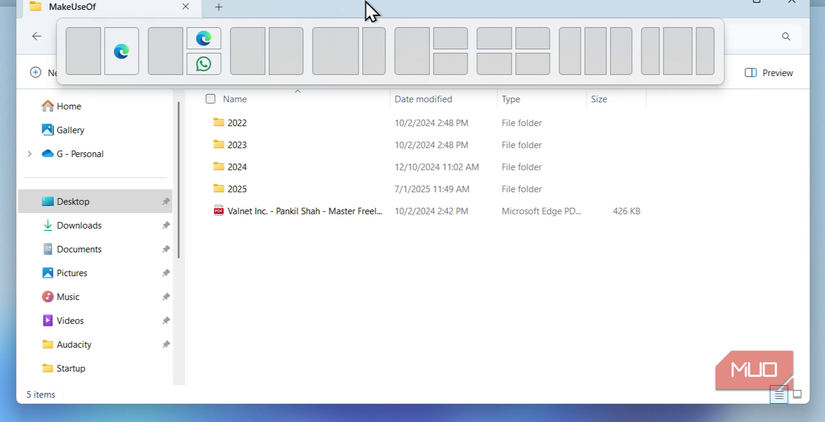Unpin Desktop using its pin icon
Image resolution: width=825 pixels, height=422 pixels.
coord(166,202)
